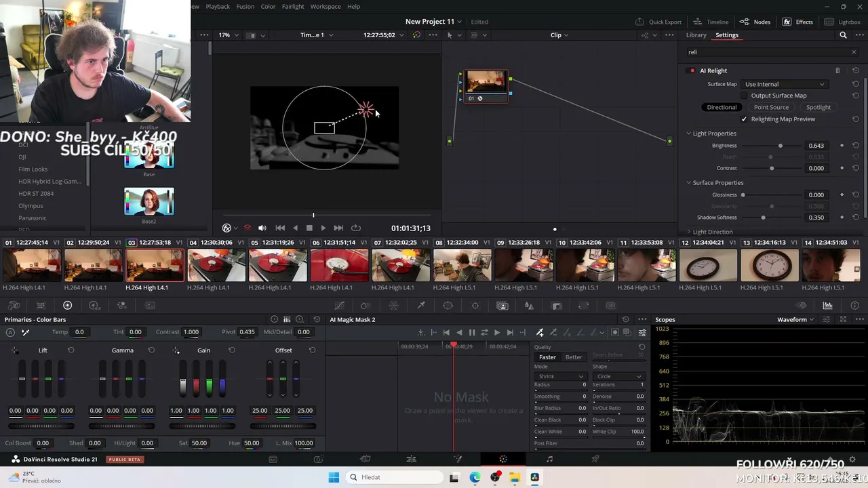The width and height of the screenshot is (868, 488).
Task: Uncheck Relighting Map Preview
Action: pyautogui.click(x=744, y=119)
